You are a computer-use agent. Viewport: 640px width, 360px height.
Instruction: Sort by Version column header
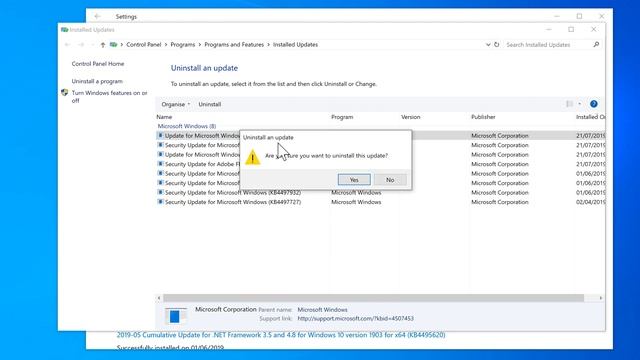(x=411, y=117)
